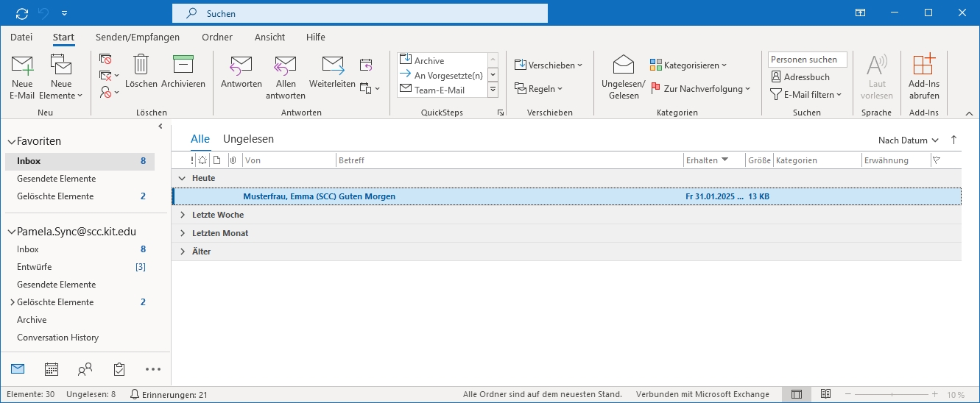Select the An Vorgesetzte(n) quick step
980x403 pixels.
tap(441, 75)
